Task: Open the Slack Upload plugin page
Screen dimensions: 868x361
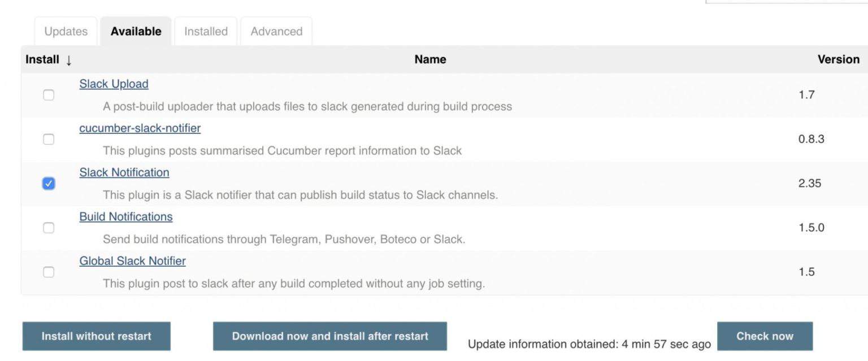Action: point(114,84)
